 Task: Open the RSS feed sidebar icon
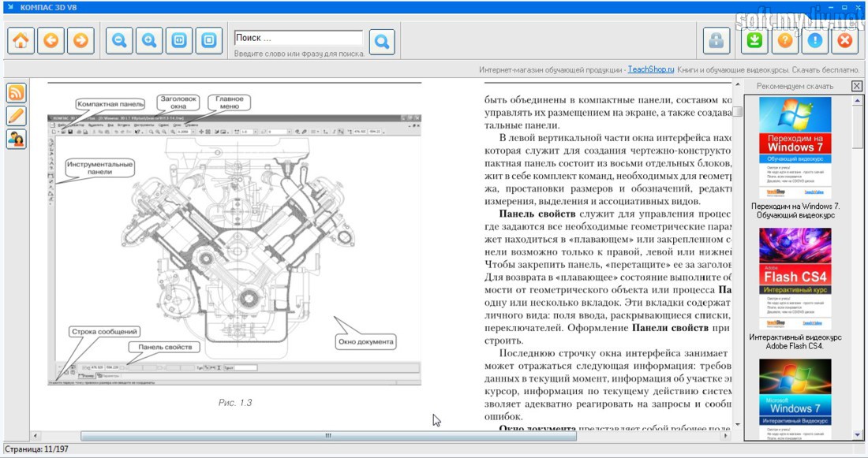point(16,92)
